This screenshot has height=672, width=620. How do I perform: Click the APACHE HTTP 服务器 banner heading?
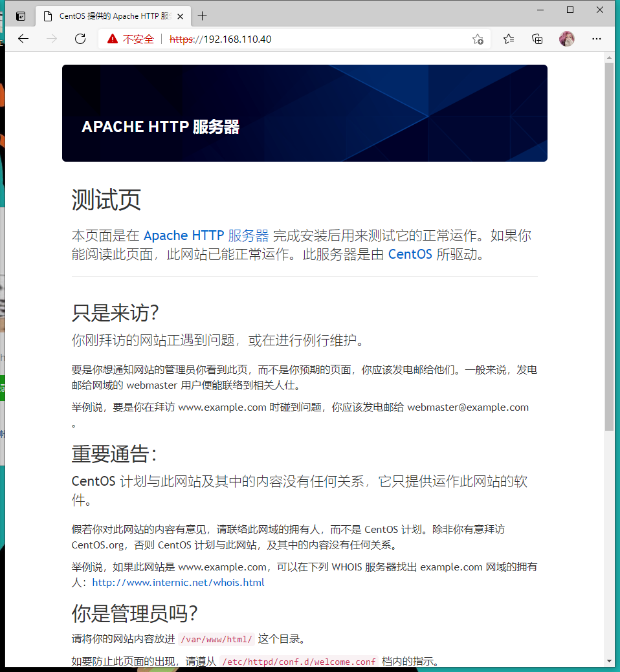click(x=161, y=127)
